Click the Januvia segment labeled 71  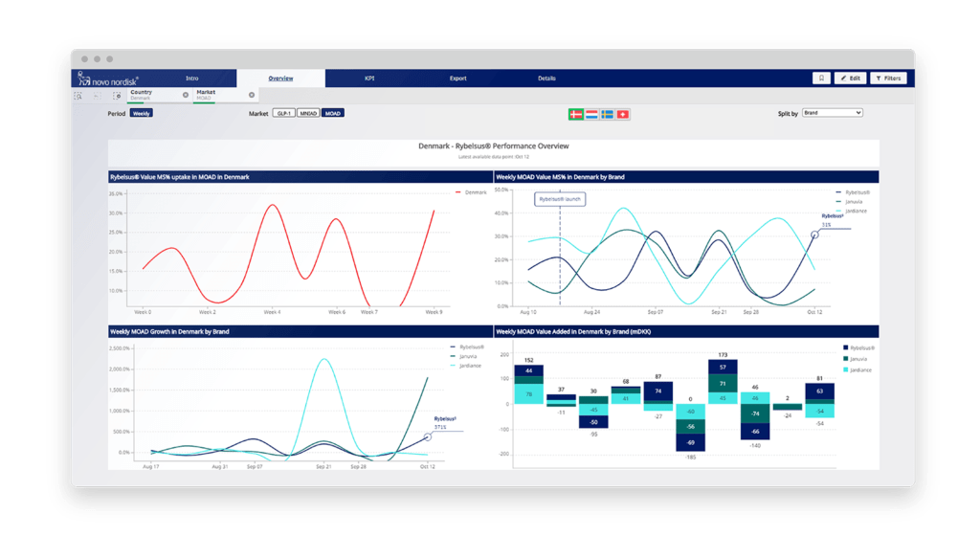pos(723,383)
